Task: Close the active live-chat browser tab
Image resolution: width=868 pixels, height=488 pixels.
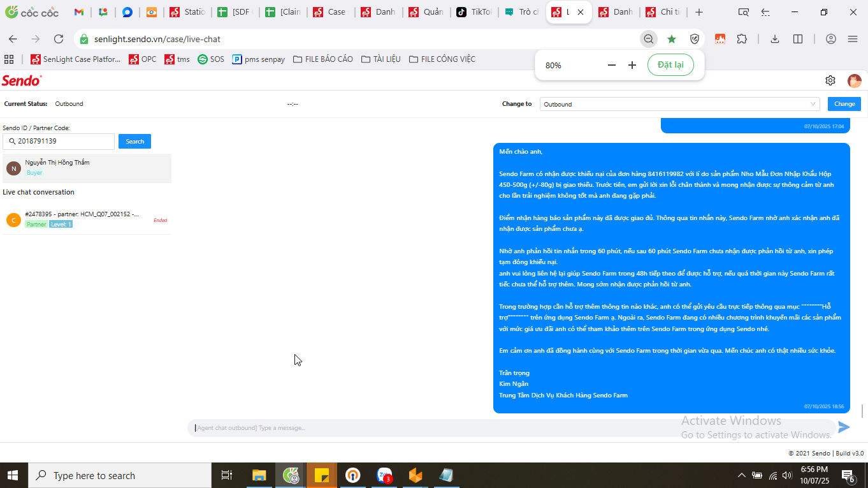Action: coord(581,12)
